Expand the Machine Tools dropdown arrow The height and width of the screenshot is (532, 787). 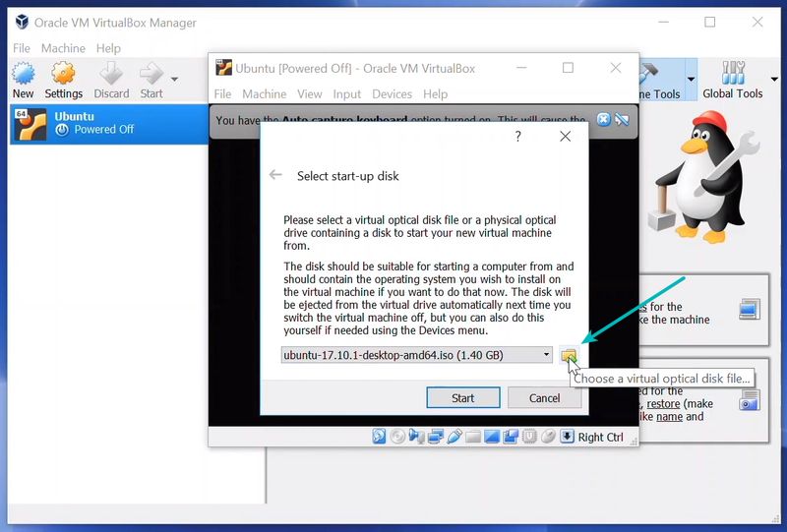point(691,80)
